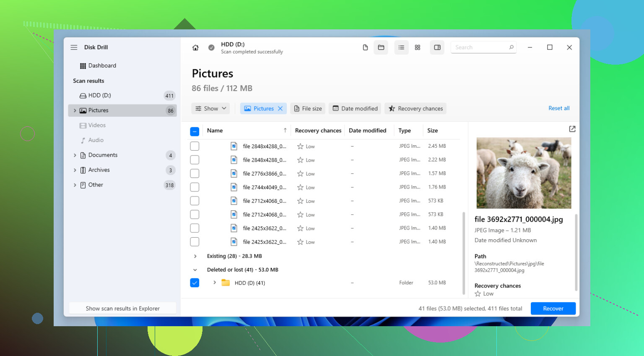Click the Dashboard grid icon
This screenshot has width=644, height=356.
click(x=83, y=66)
